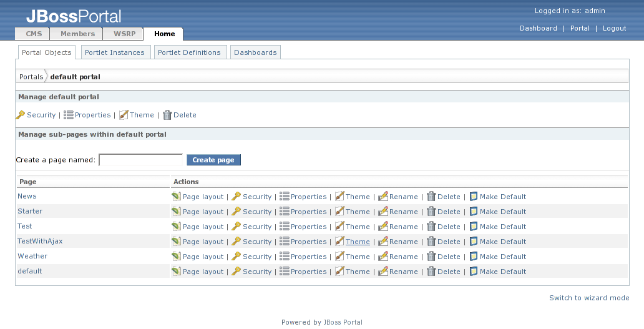Focus the new page name text field
The width and height of the screenshot is (644, 329).
point(141,160)
